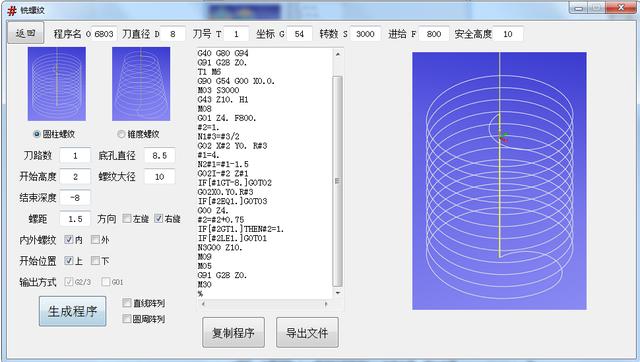Check the 外 external thread checkbox
Viewport: 640px width, 362px height.
click(95, 240)
